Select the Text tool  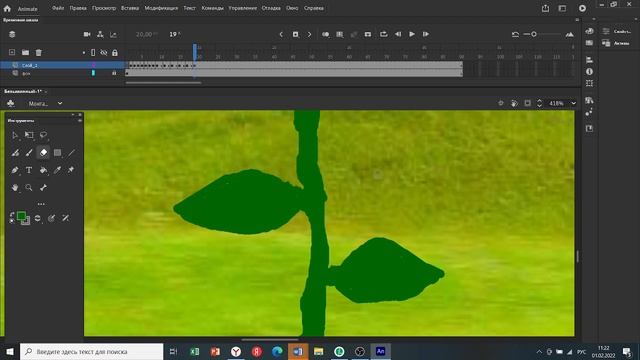29,170
